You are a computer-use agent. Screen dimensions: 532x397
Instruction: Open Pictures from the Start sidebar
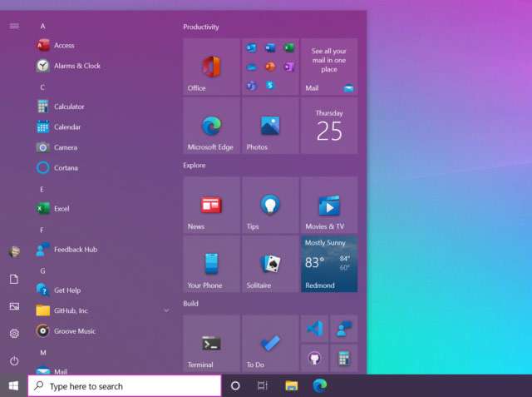[14, 306]
